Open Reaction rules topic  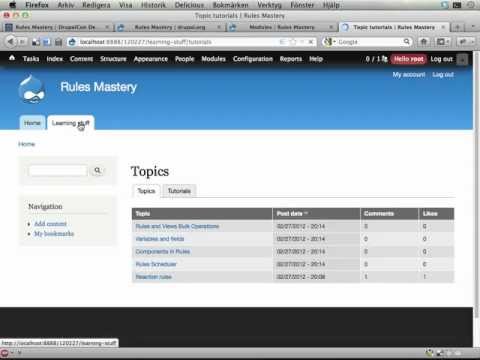pyautogui.click(x=154, y=277)
